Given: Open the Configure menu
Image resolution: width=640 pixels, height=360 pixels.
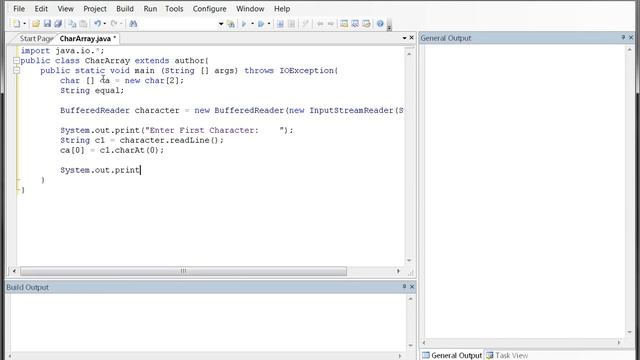Looking at the screenshot, I should tap(209, 9).
